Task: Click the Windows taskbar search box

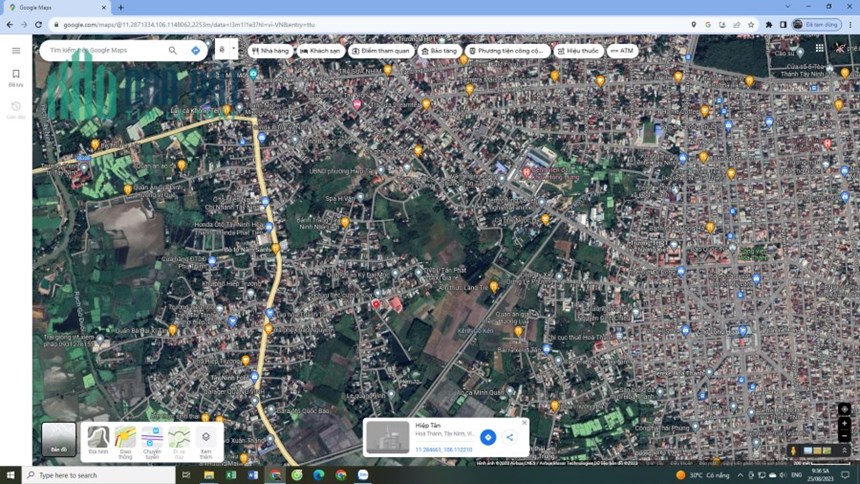Action: coord(99,475)
